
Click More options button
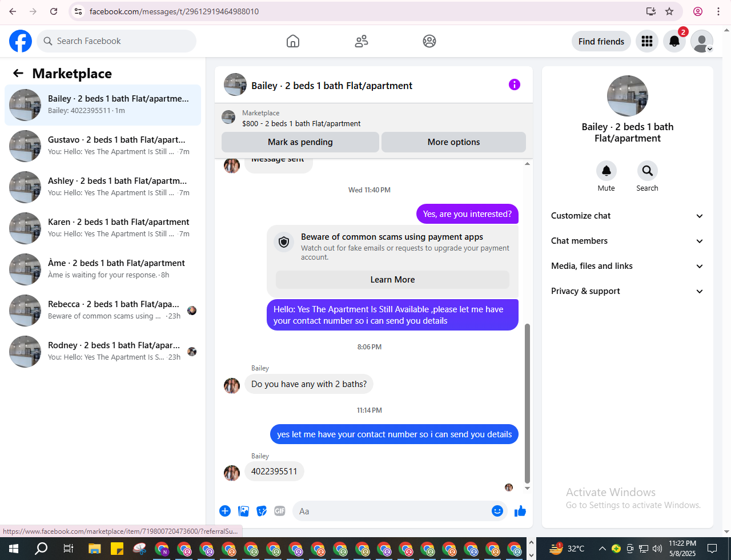[453, 142]
